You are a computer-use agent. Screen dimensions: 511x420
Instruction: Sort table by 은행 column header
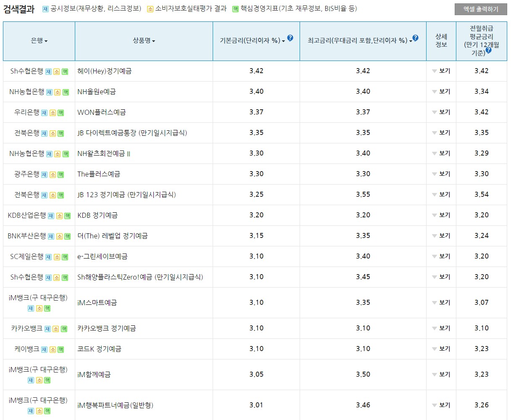click(x=39, y=41)
